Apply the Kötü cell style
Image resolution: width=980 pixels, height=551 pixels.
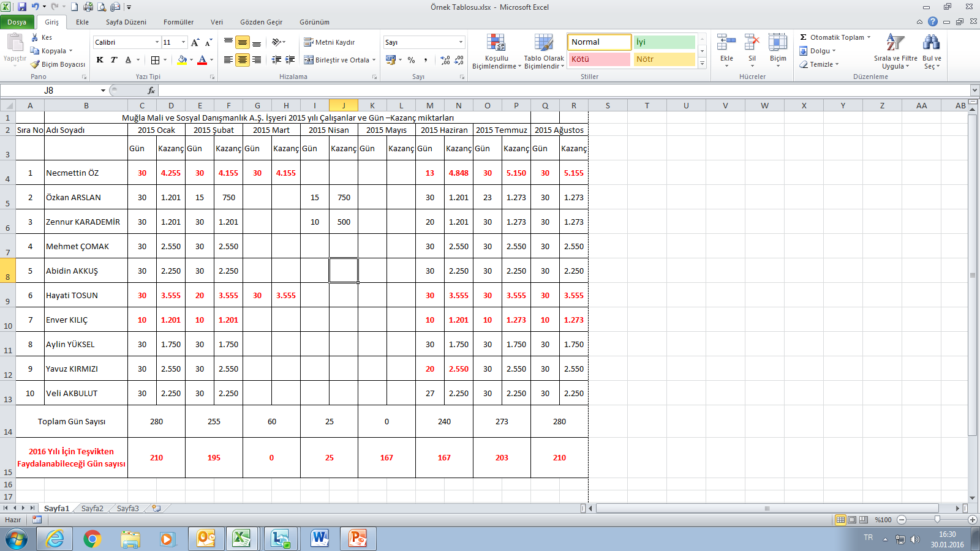tap(599, 59)
